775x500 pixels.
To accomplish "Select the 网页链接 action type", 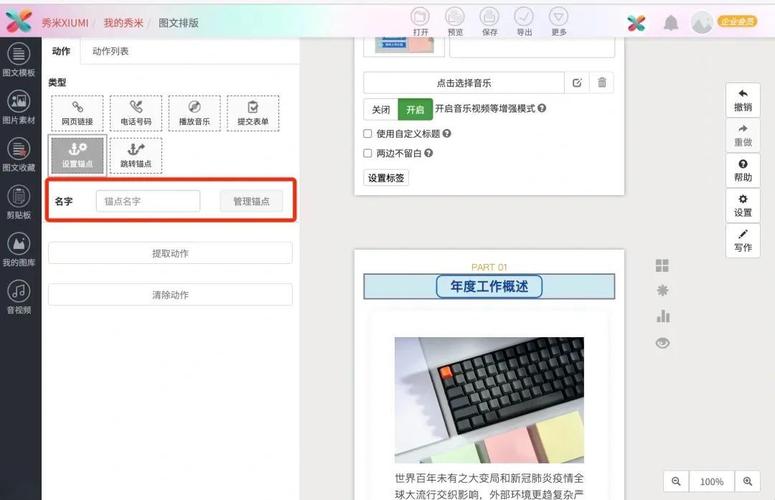I will [77, 113].
